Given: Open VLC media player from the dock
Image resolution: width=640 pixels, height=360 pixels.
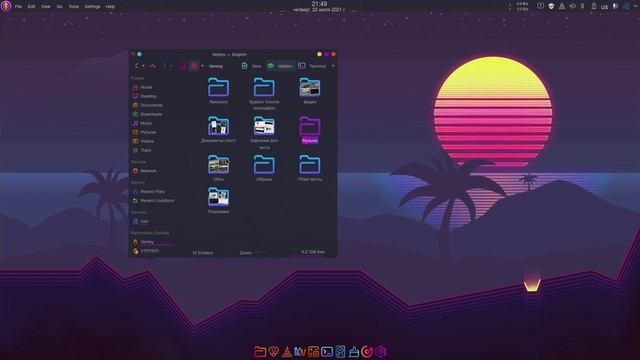Looking at the screenshot, I should click(287, 351).
